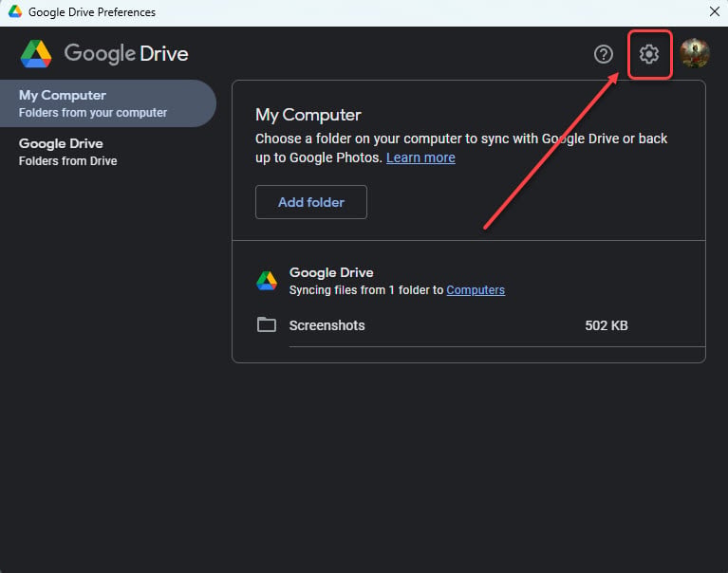Click the Syncing files from 1 folder text
The image size is (728, 573).
[x=366, y=290]
